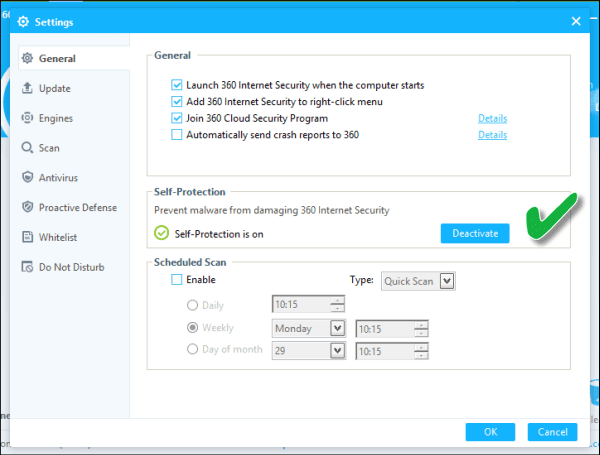Increase the Daily time spinner arrow
The width and height of the screenshot is (600, 455).
[337, 300]
